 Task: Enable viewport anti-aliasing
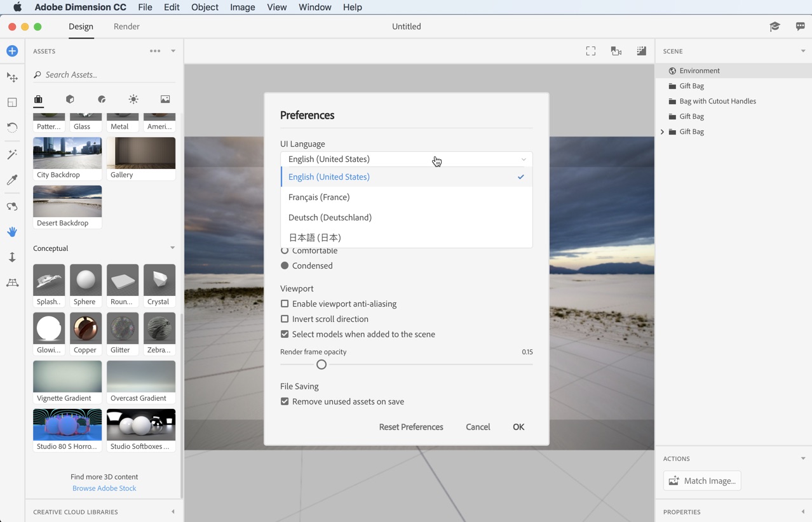click(x=284, y=304)
